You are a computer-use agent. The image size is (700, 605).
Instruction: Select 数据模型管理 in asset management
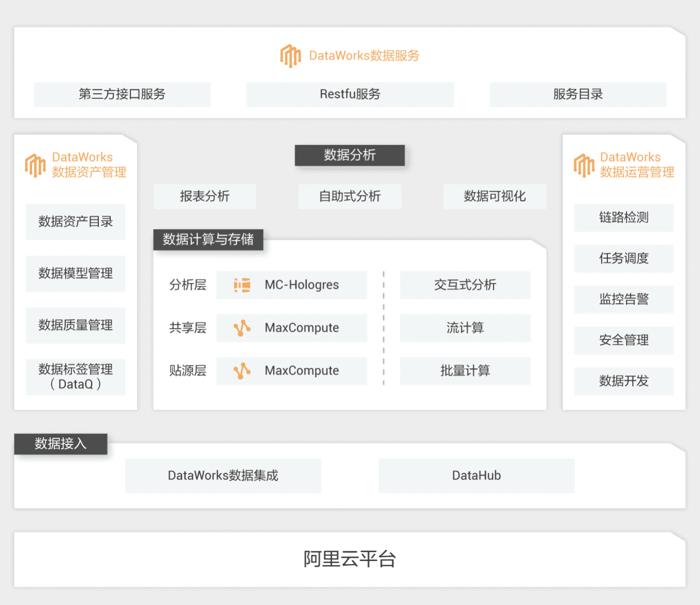coord(76,273)
